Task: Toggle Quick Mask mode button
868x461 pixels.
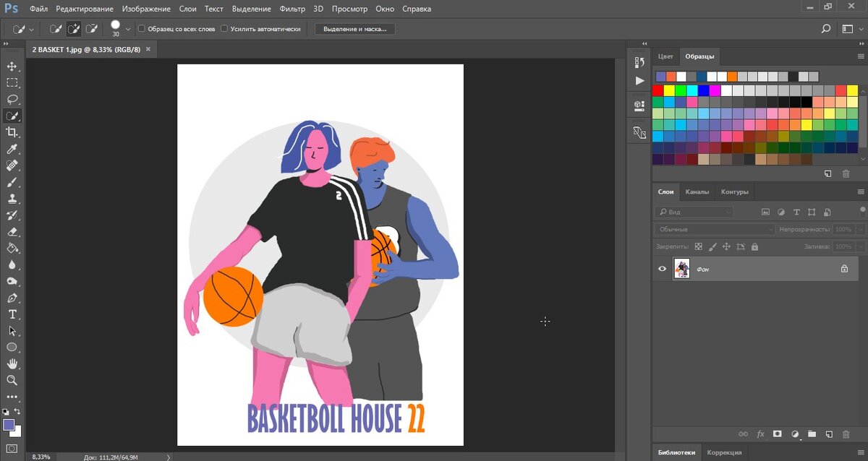Action: coord(12,448)
